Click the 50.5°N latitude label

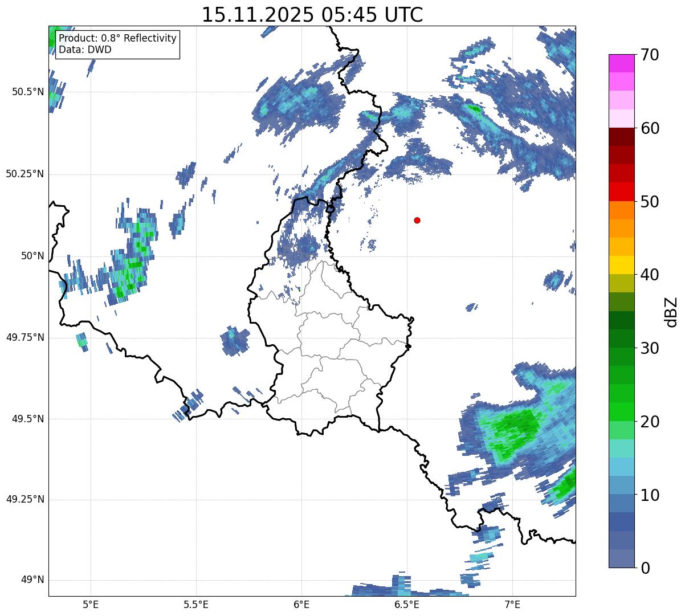coord(27,92)
